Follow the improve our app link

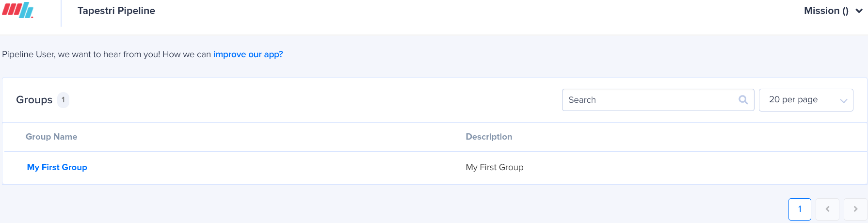(248, 54)
